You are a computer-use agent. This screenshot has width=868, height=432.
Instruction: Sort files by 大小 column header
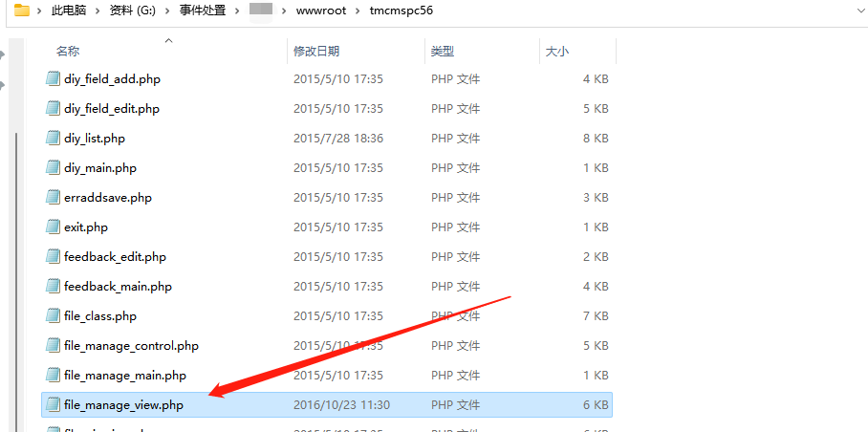556,51
